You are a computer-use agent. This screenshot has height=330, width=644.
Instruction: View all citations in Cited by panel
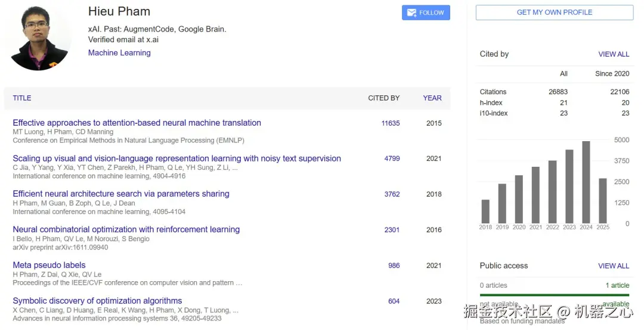click(x=614, y=54)
